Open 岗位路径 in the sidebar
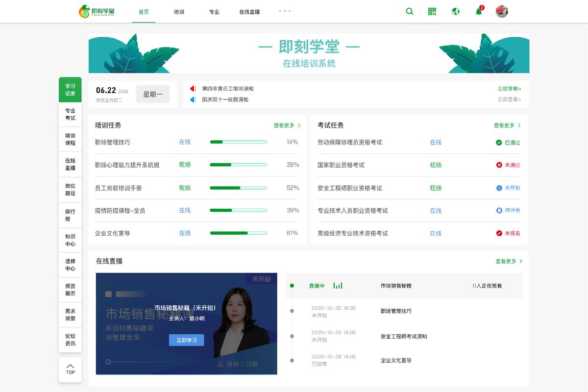Screen dimensions: 588x392 tap(70, 190)
